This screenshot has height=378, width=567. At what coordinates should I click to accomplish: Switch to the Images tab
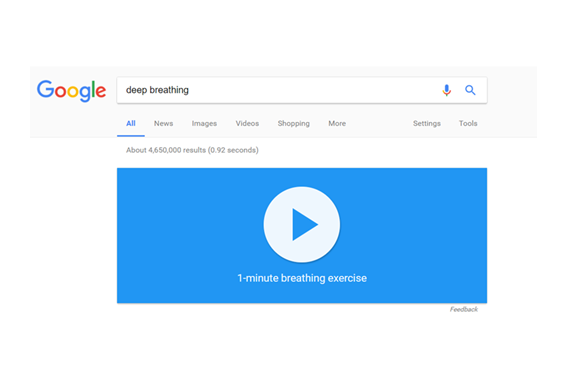coord(204,124)
